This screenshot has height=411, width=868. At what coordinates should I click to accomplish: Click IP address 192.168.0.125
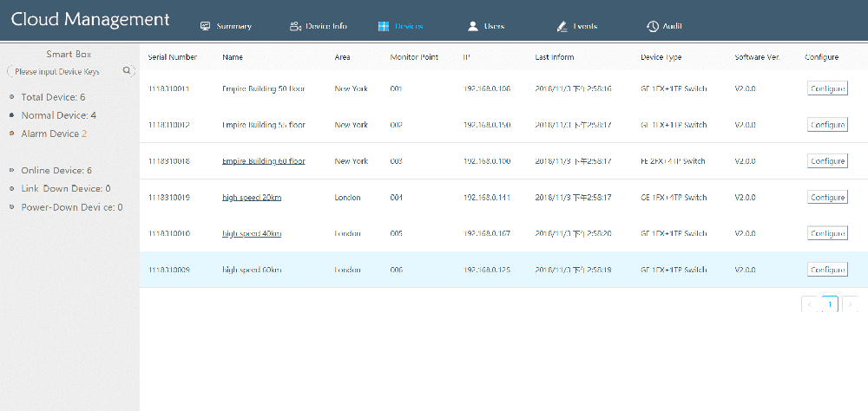coord(487,270)
